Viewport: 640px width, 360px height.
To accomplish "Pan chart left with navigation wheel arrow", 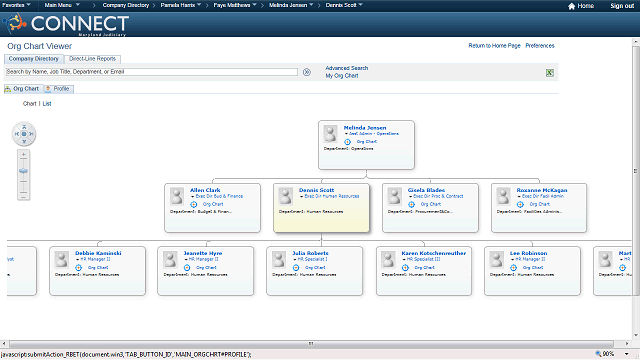I will (17, 134).
